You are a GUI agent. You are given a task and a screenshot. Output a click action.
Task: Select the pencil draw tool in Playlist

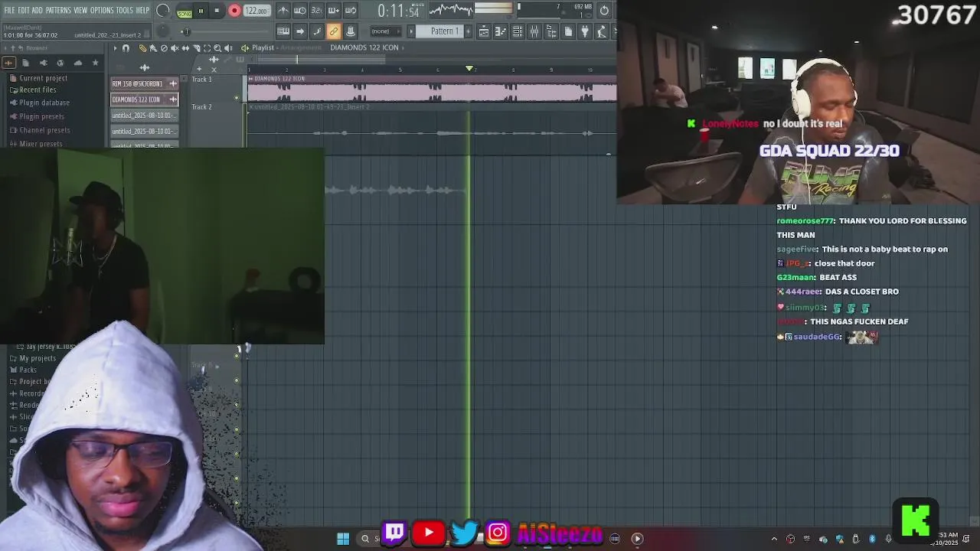tap(142, 48)
